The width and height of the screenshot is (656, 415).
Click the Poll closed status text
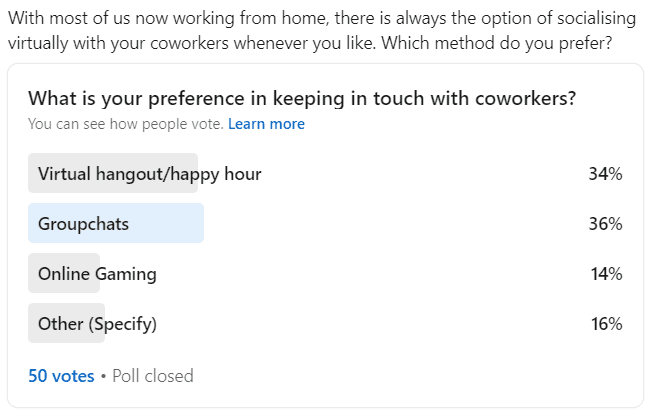[153, 376]
